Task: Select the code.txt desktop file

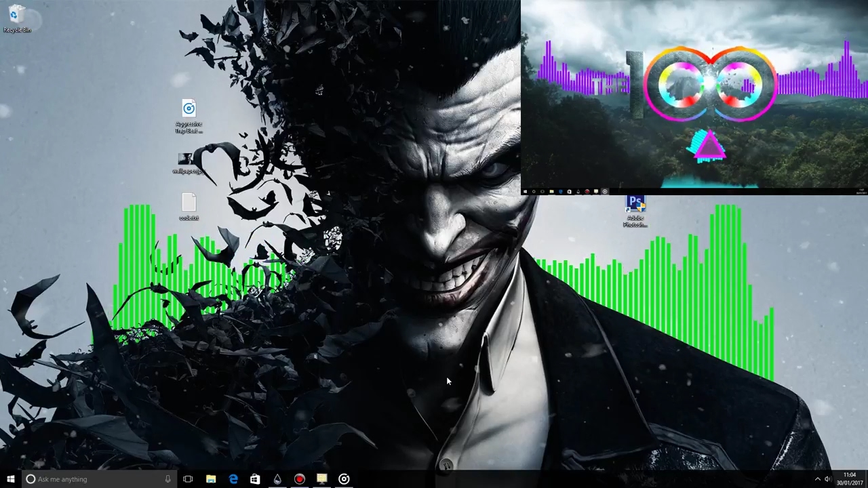Action: click(x=189, y=207)
